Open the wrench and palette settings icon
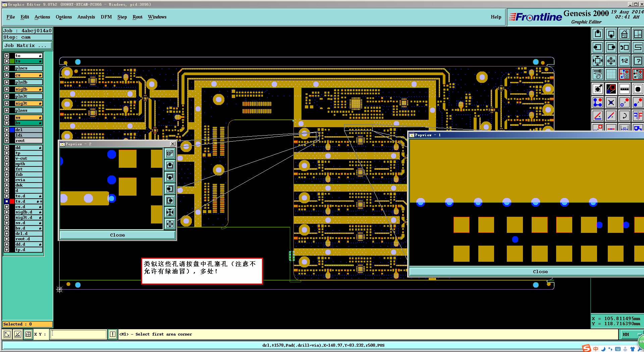This screenshot has height=352, width=644. (598, 74)
